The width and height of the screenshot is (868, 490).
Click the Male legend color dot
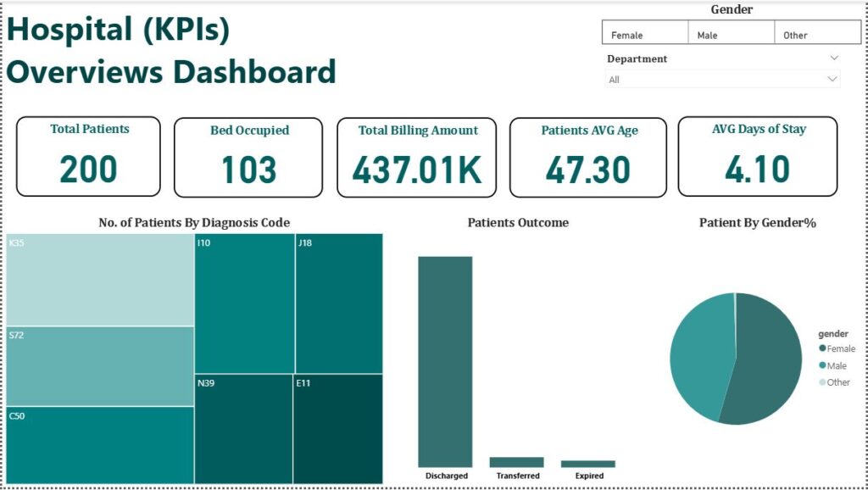[x=822, y=365]
